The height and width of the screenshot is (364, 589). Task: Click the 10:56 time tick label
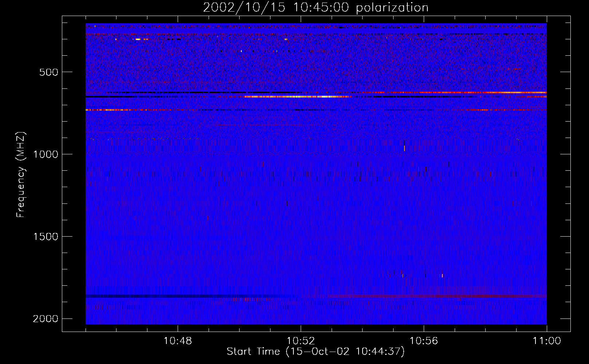[424, 341]
